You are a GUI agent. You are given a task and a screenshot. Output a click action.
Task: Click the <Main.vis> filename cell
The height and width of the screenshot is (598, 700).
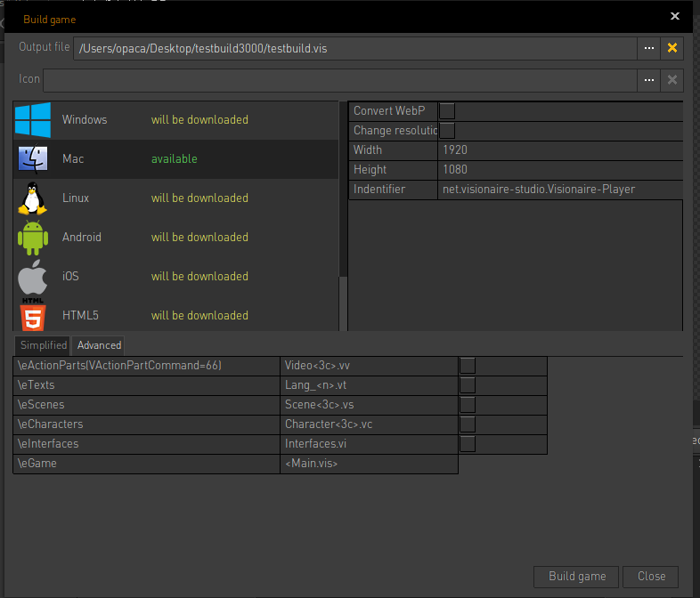tap(370, 464)
